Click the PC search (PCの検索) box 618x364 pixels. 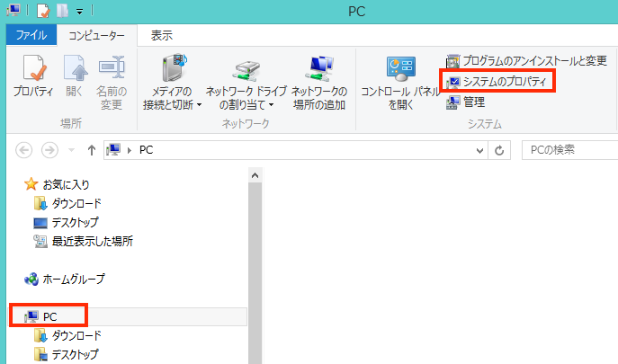point(569,150)
